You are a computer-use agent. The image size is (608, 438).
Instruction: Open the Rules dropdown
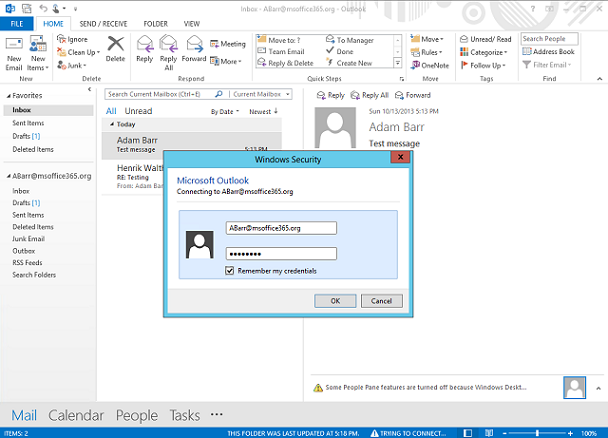coord(427,52)
